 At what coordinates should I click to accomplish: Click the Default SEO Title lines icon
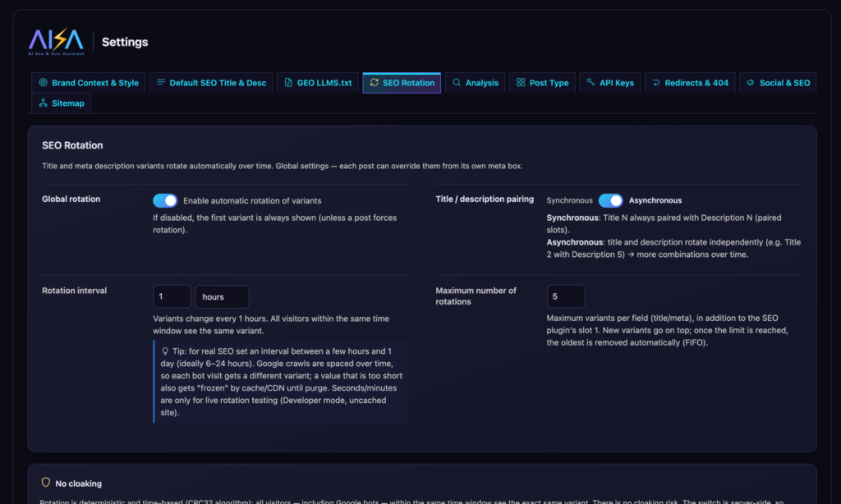[x=161, y=82]
